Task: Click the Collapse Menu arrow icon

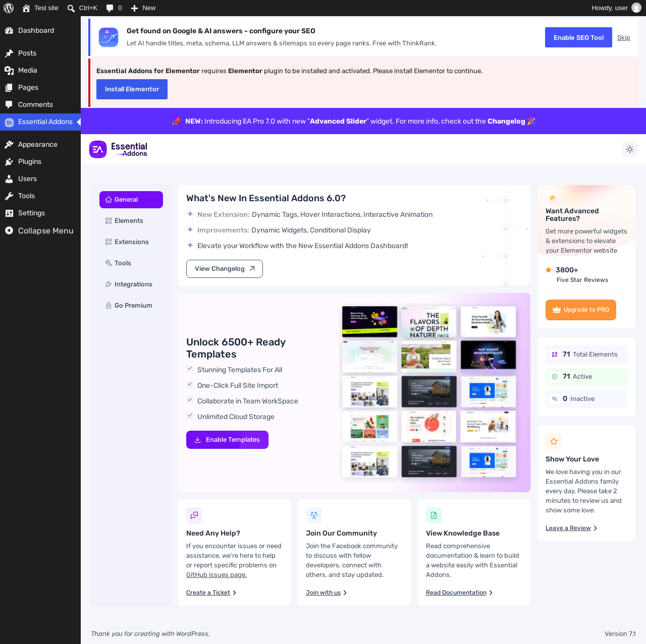Action: pos(9,230)
